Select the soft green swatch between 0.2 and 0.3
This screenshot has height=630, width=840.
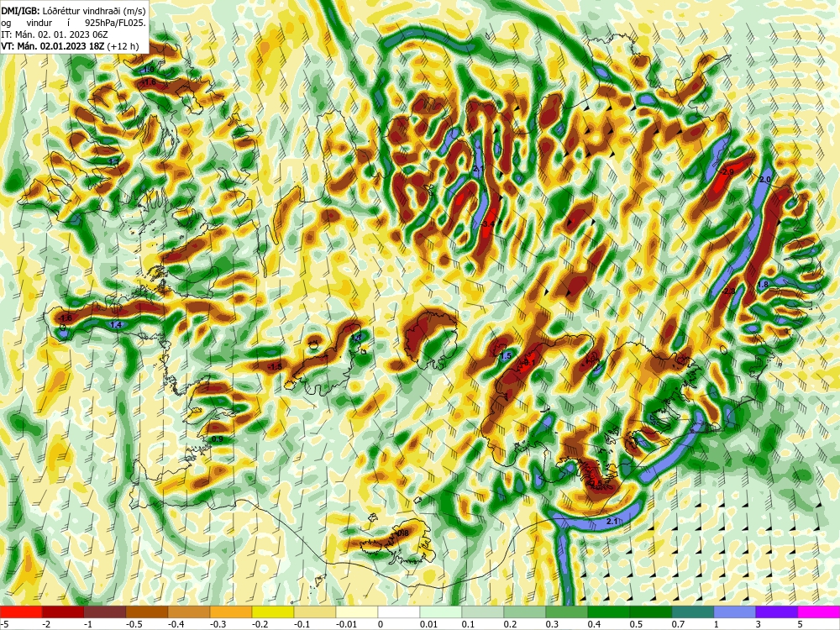pyautogui.click(x=525, y=612)
